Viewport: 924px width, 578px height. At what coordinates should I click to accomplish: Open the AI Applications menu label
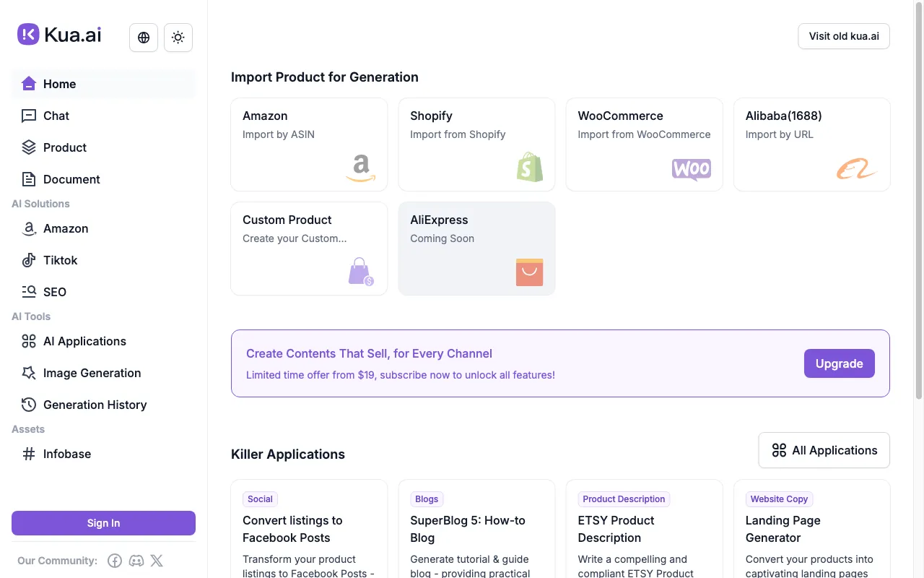coord(84,341)
